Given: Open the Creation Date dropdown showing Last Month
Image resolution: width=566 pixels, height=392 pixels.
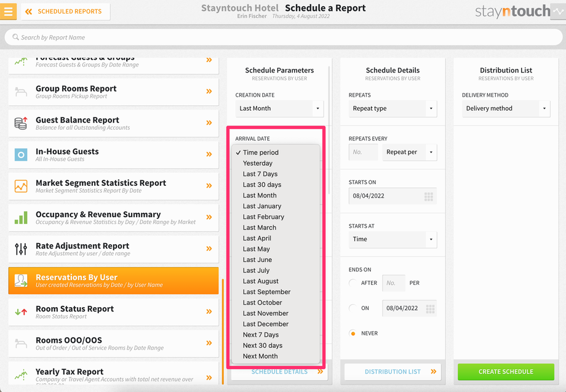Looking at the screenshot, I should pos(279,108).
